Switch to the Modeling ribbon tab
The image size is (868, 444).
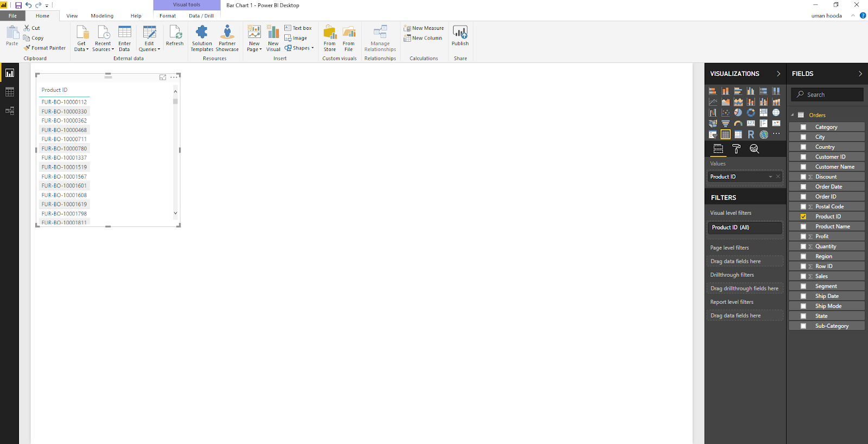pyautogui.click(x=102, y=16)
